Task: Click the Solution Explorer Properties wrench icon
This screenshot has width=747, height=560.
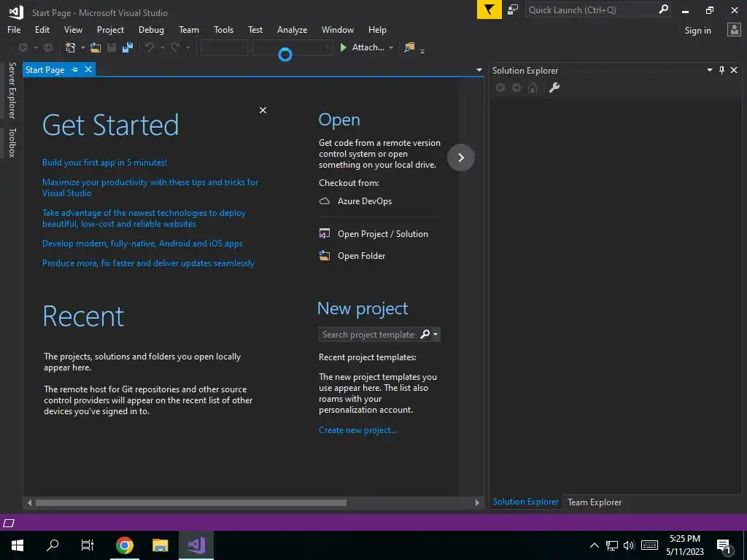Action: click(x=554, y=87)
